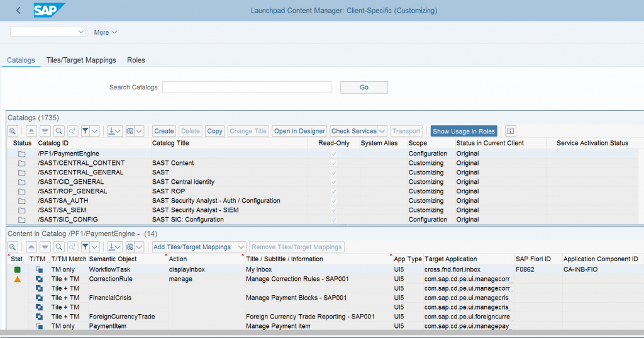This screenshot has height=338, width=644.
Task: Toggle Read-Only checkbox for /SAST/ROP_GENERAL
Action: 333,191
